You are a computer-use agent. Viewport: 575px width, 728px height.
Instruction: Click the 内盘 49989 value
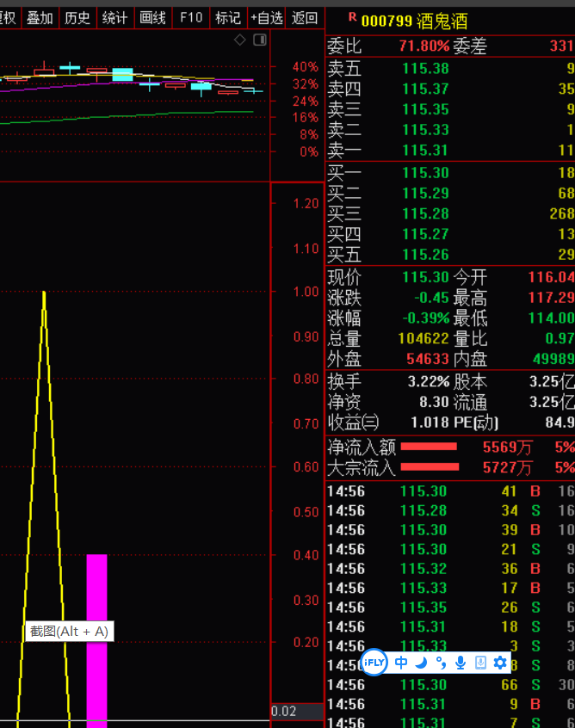pyautogui.click(x=554, y=359)
